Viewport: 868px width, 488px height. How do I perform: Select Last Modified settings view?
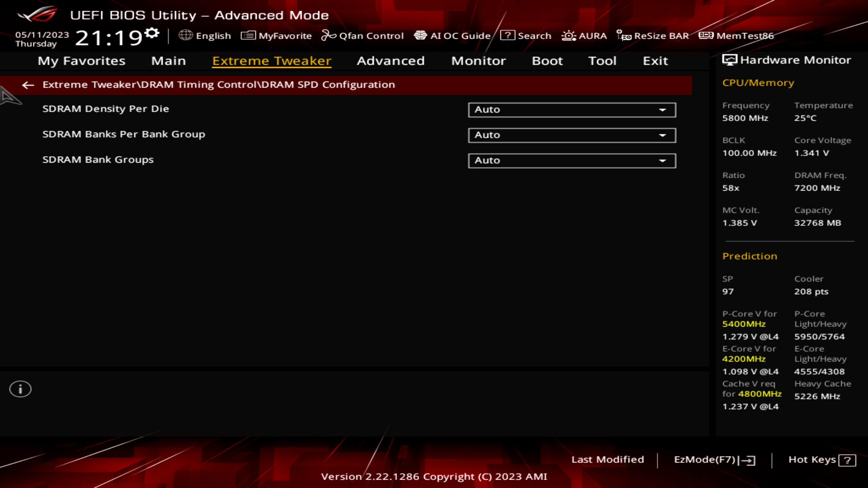[x=608, y=459]
